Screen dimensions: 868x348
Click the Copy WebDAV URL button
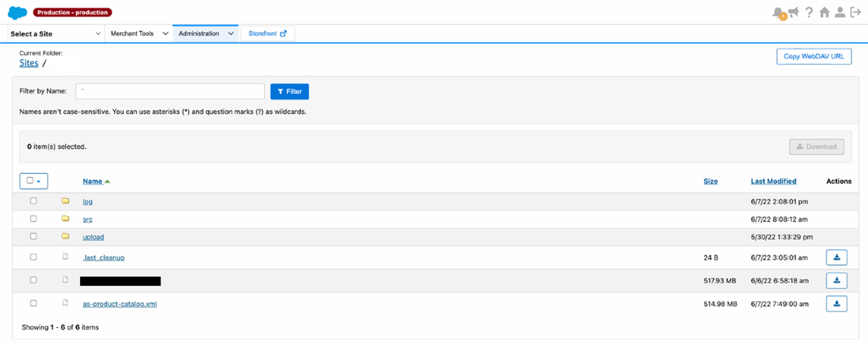813,57
